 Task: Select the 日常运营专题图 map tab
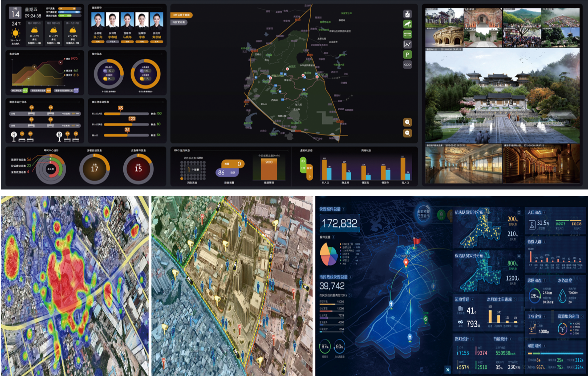[181, 15]
